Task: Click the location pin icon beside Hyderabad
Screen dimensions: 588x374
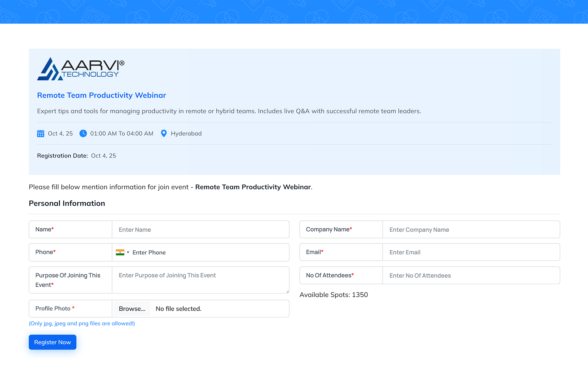Action: pyautogui.click(x=164, y=134)
